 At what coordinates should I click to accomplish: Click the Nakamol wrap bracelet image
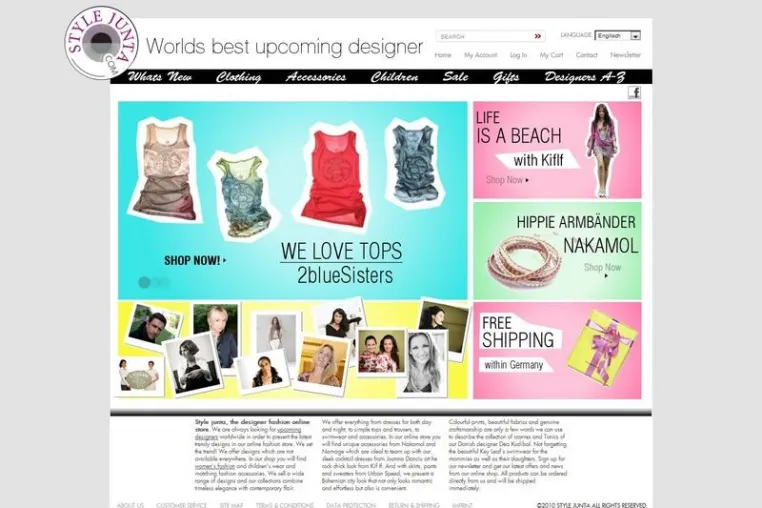(523, 263)
